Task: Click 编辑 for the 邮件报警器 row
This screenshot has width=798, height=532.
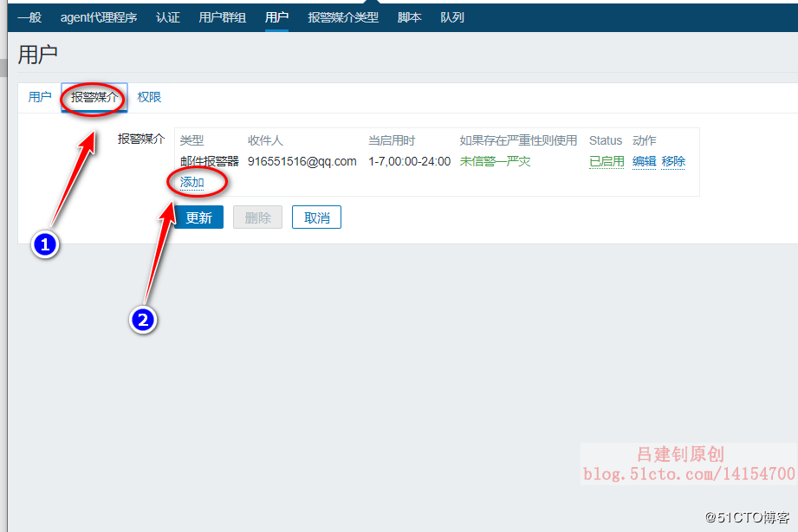Action: 645,161
